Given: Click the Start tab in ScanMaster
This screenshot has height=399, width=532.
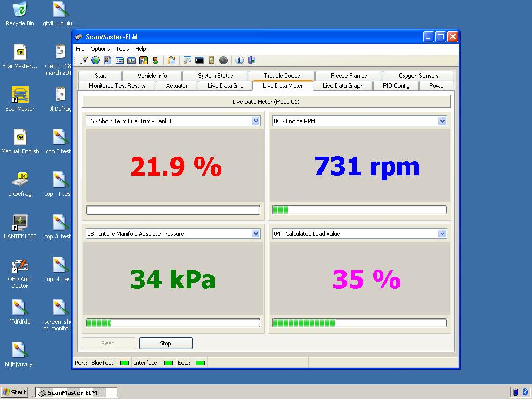Looking at the screenshot, I should click(x=100, y=76).
